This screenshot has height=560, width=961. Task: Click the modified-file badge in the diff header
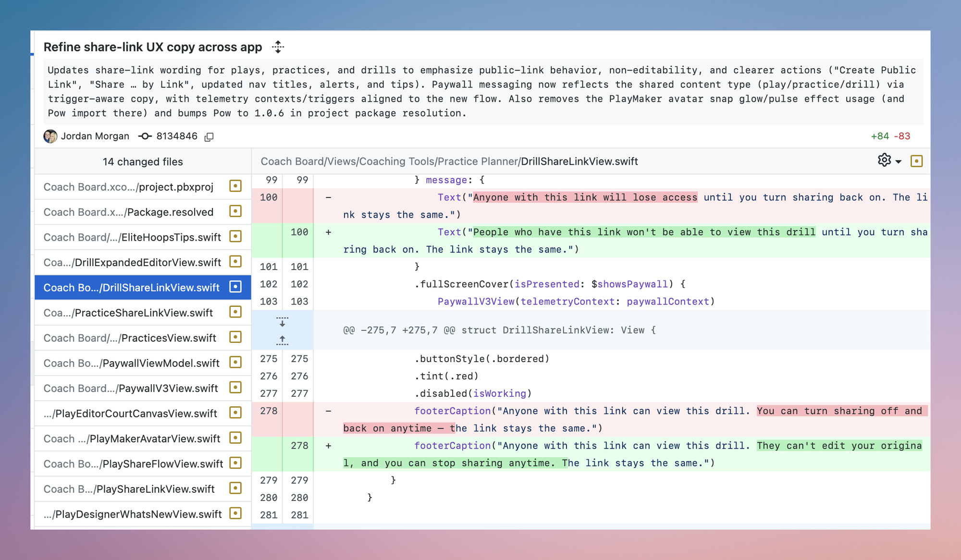916,161
